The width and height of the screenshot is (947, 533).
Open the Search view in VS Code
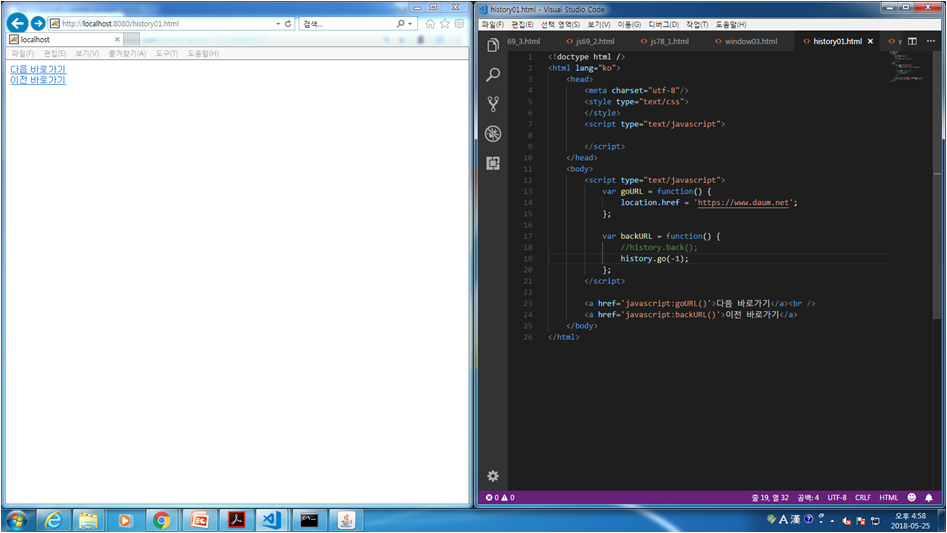493,74
